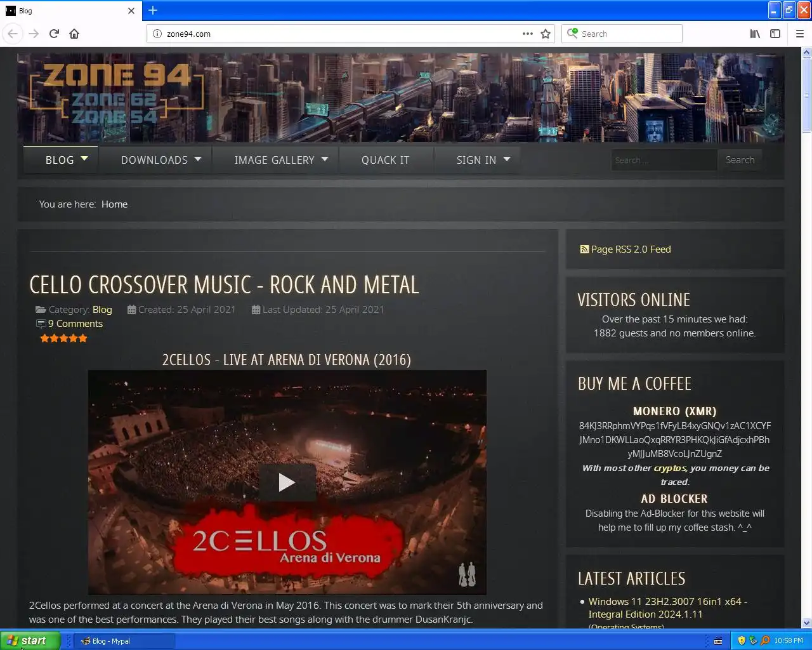Click the BUY ME A COFFEE heading
This screenshot has width=812, height=650.
pos(634,384)
